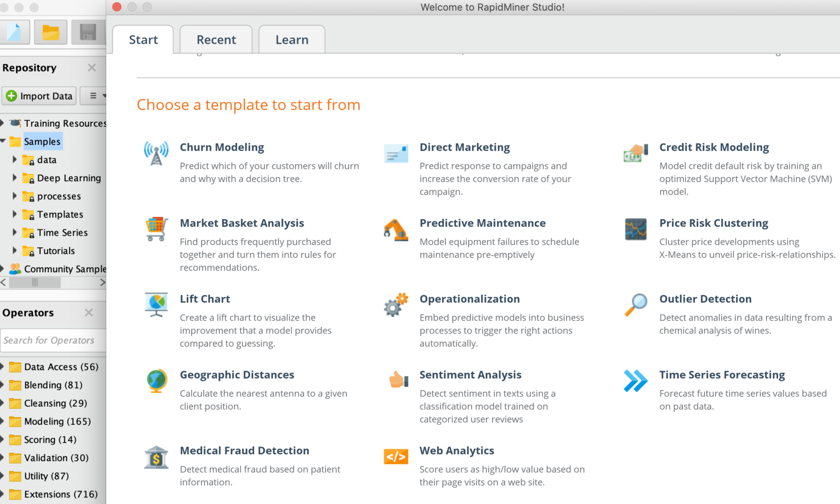Click the save process disk toolbar icon
The image size is (840, 504).
tap(88, 32)
